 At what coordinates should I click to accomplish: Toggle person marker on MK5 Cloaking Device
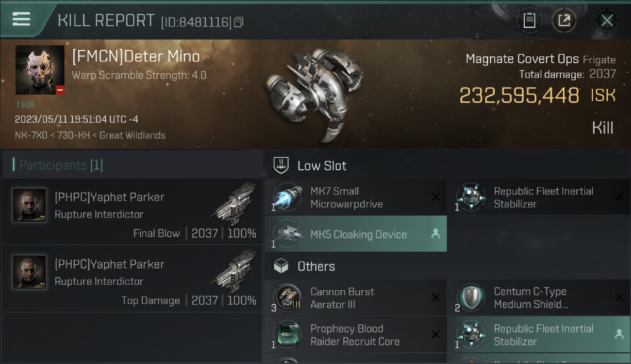point(435,234)
